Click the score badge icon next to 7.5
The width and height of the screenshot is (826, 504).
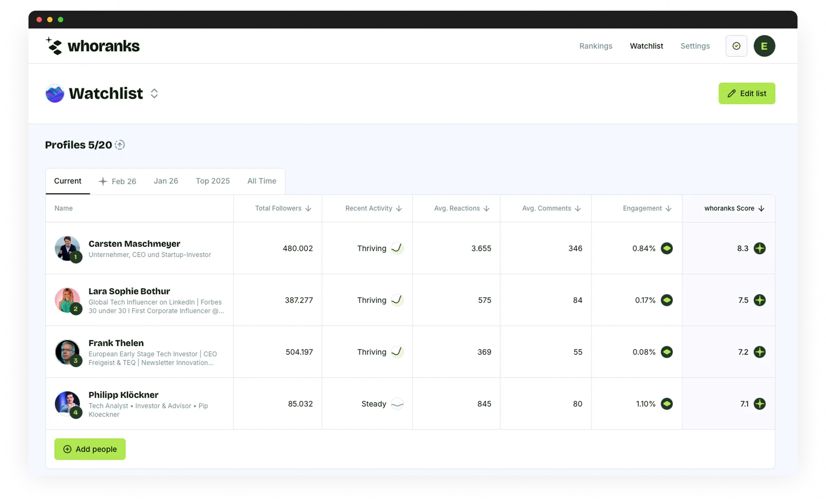760,300
